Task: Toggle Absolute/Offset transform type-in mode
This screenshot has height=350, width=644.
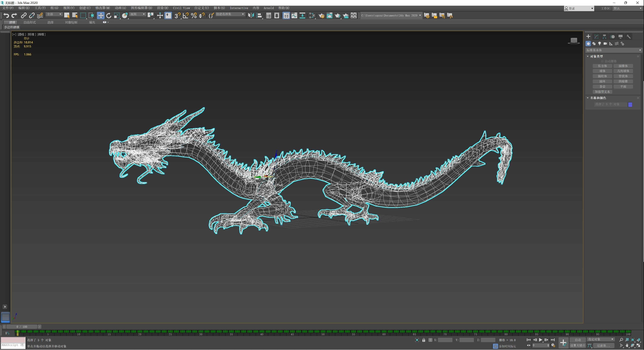Action: pyautogui.click(x=430, y=340)
